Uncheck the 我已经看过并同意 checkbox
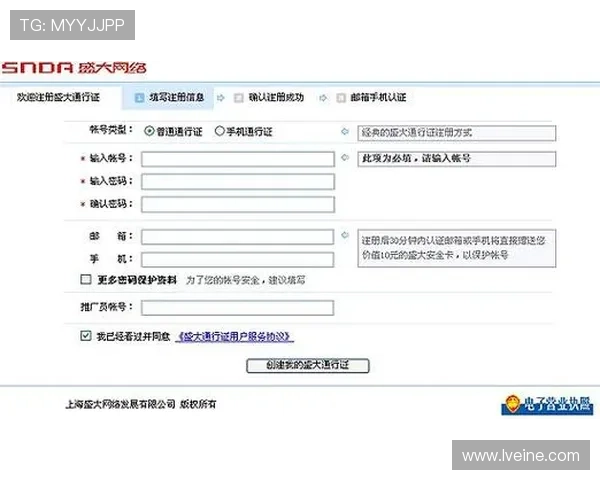Screen dimensions: 600x480 86,336
